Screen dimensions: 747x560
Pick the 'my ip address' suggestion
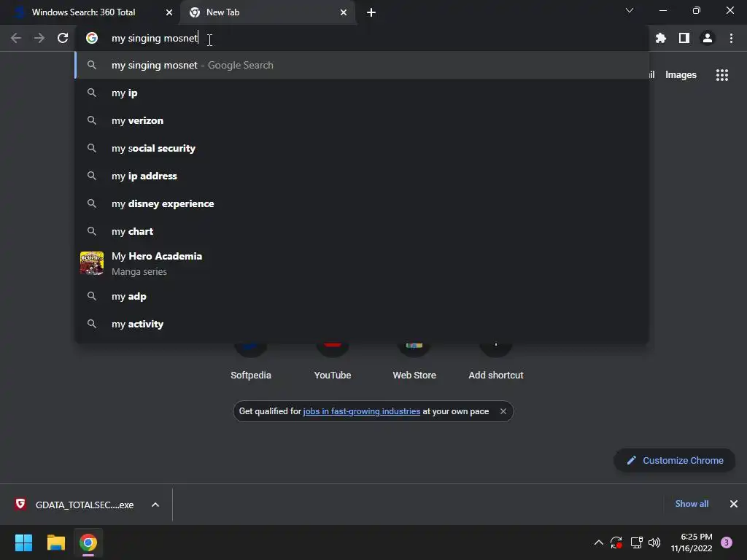click(362, 176)
